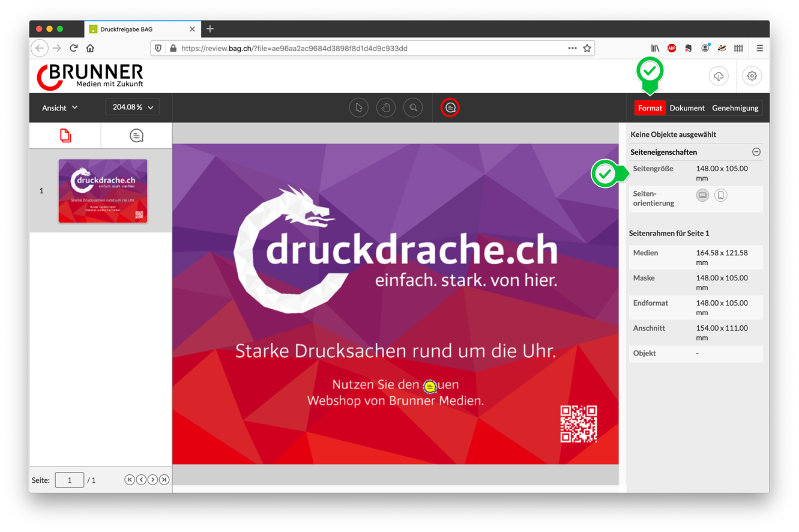Open the yellow comment marker on artwork
Viewport: 799px width, 532px height.
click(x=430, y=386)
